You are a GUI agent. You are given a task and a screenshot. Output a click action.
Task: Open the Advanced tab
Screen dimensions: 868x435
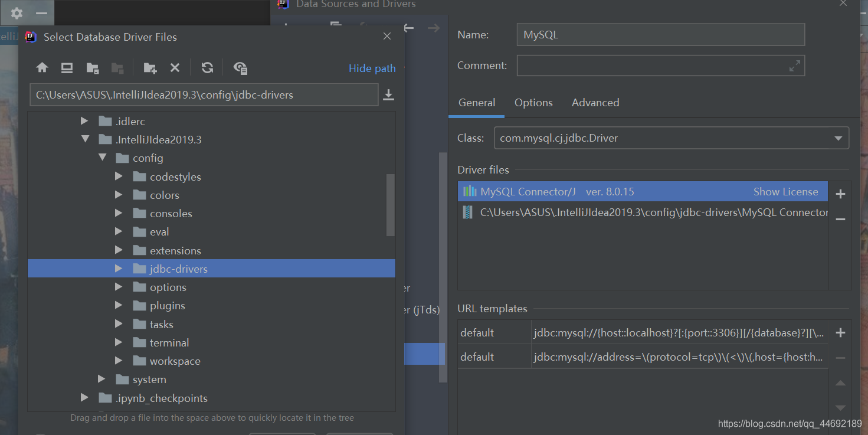[x=595, y=103]
